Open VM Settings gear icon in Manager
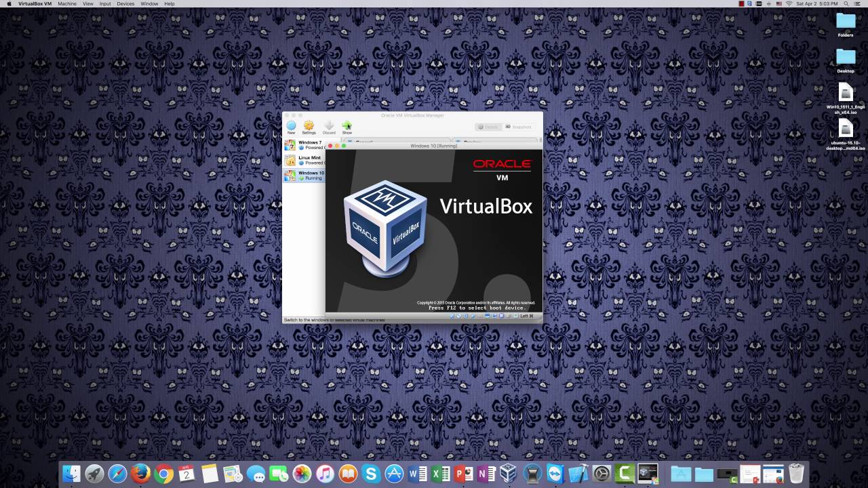The width and height of the screenshot is (868, 488). pyautogui.click(x=309, y=125)
